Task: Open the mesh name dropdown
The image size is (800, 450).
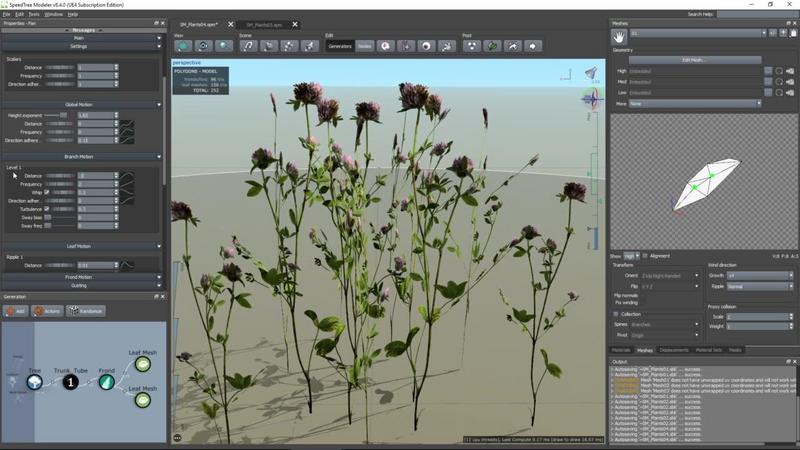Action: coord(698,33)
